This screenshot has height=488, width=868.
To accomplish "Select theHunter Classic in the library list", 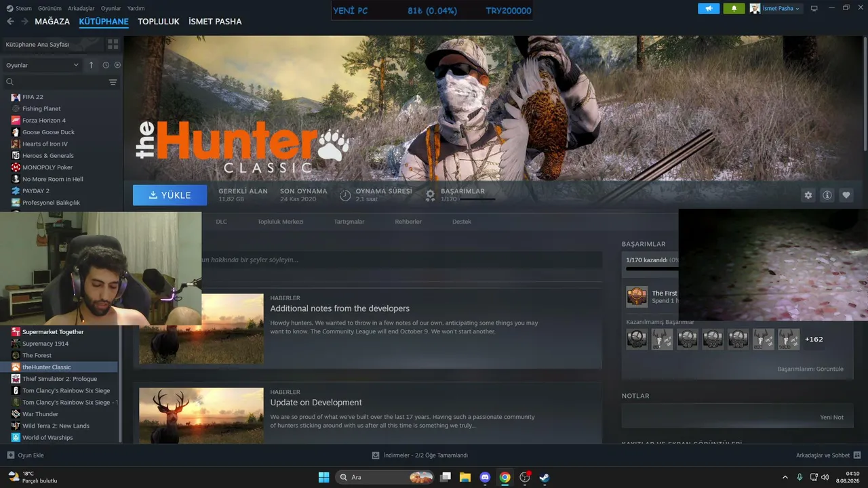I will (x=60, y=367).
